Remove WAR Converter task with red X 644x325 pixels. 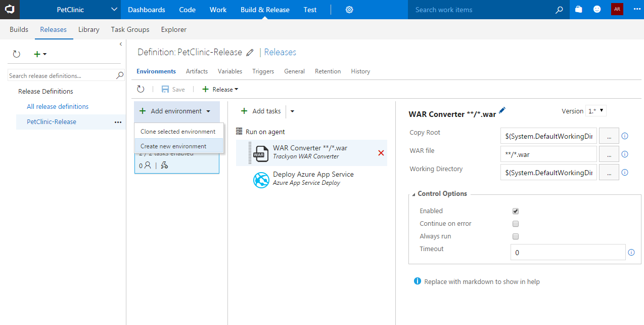(x=381, y=153)
